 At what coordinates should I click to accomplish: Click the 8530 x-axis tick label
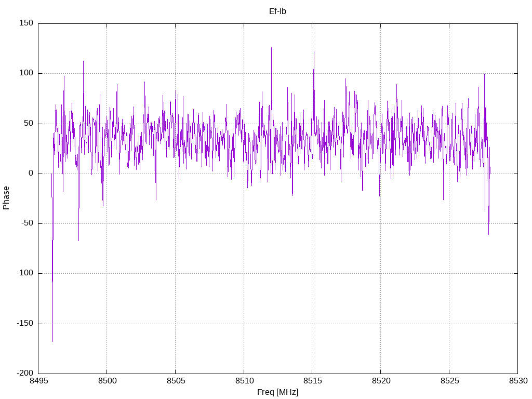click(x=518, y=381)
